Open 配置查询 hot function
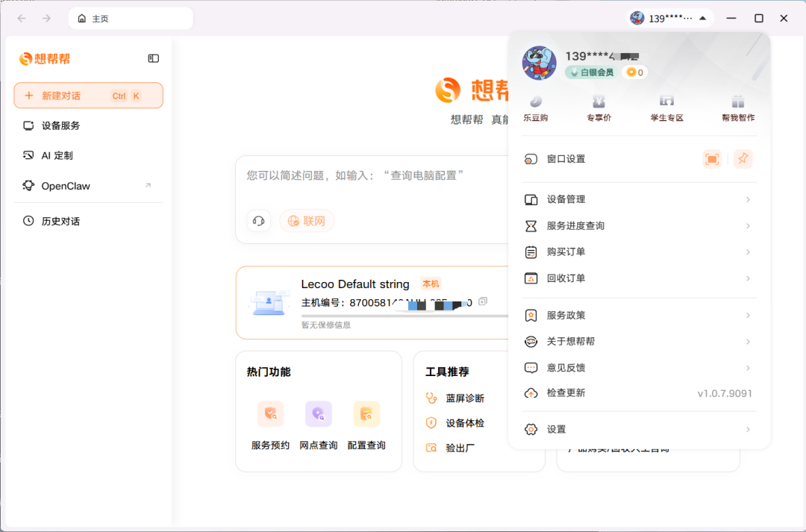806x532 pixels. 366,426
